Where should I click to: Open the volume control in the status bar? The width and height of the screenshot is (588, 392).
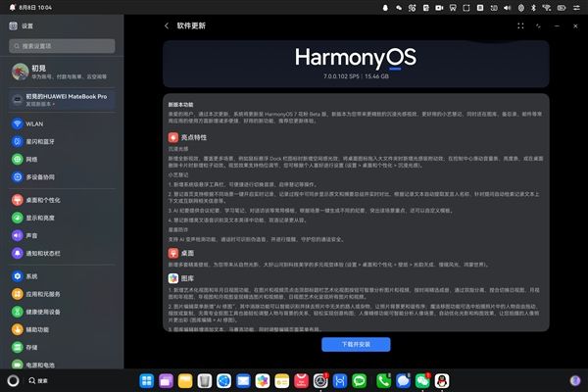point(508,8)
